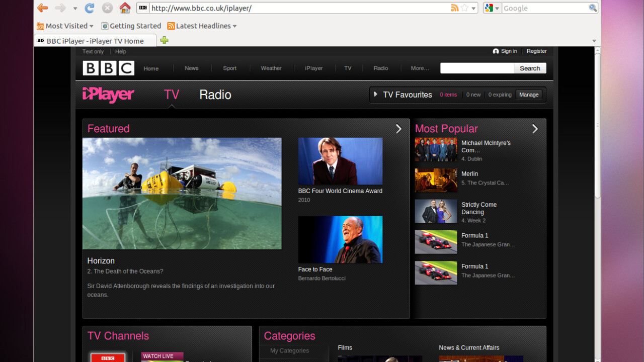Image resolution: width=644 pixels, height=362 pixels.
Task: Click the pink iPlayer logo
Action: coord(108,95)
